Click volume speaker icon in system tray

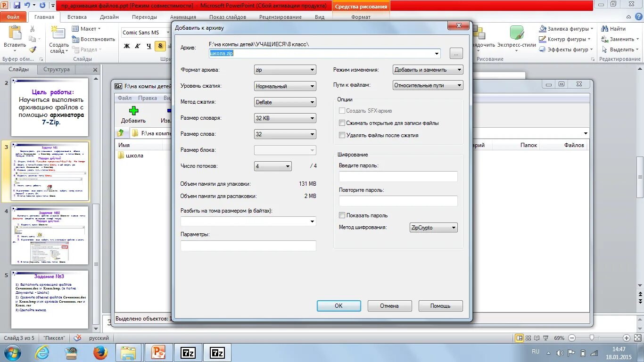pyautogui.click(x=560, y=353)
